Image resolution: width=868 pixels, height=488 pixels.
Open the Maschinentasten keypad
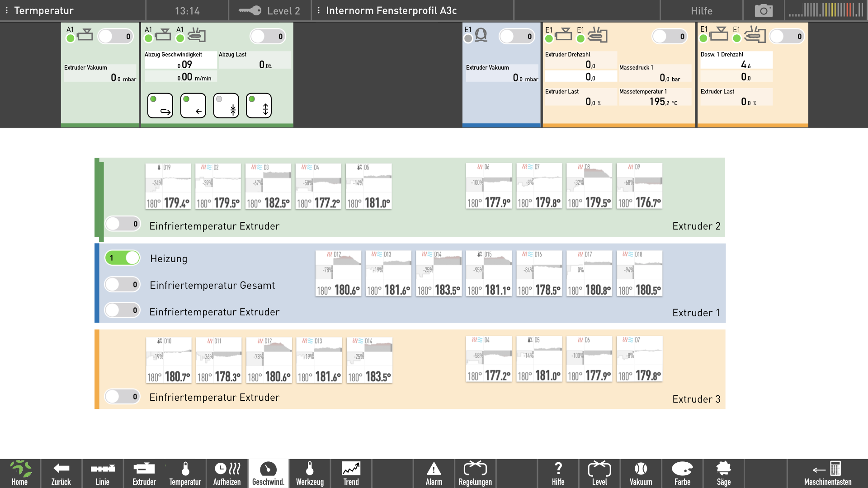pos(828,474)
